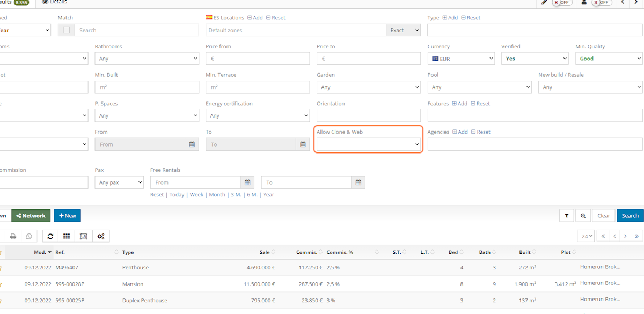Click the filter funnel icon button

[566, 216]
